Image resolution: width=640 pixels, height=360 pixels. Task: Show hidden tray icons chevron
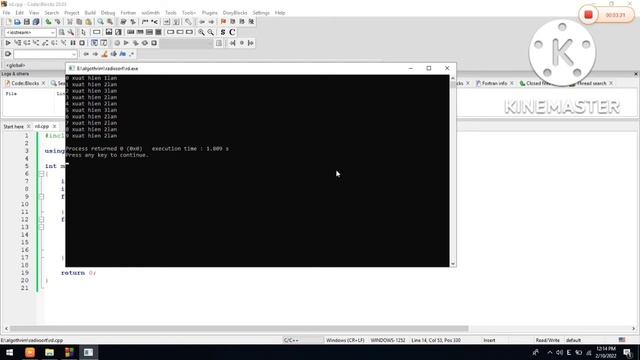tap(550, 352)
